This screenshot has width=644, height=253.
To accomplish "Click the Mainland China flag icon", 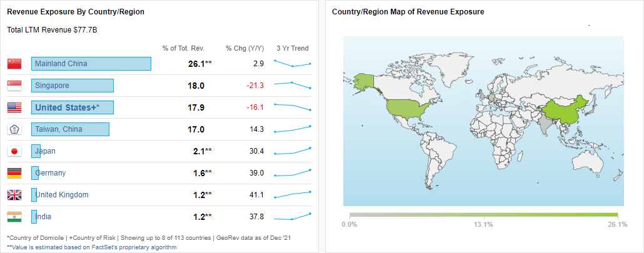I will (14, 64).
